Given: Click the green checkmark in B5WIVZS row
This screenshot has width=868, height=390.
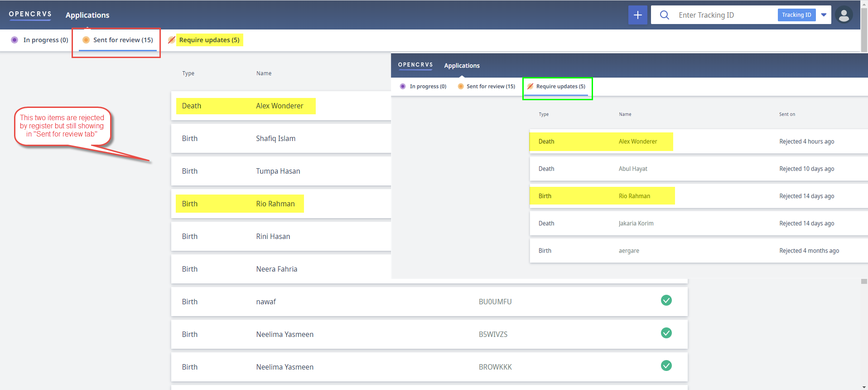Looking at the screenshot, I should coord(666,333).
